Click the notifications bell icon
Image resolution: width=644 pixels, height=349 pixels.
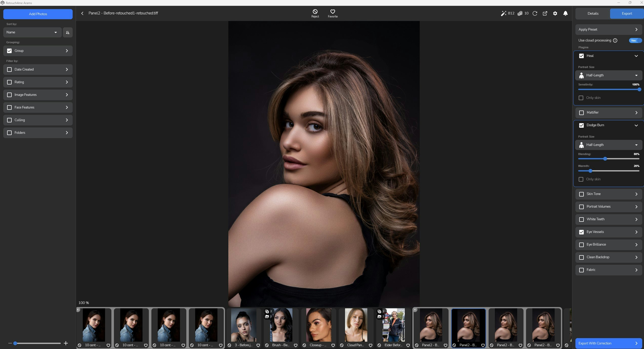pyautogui.click(x=565, y=13)
